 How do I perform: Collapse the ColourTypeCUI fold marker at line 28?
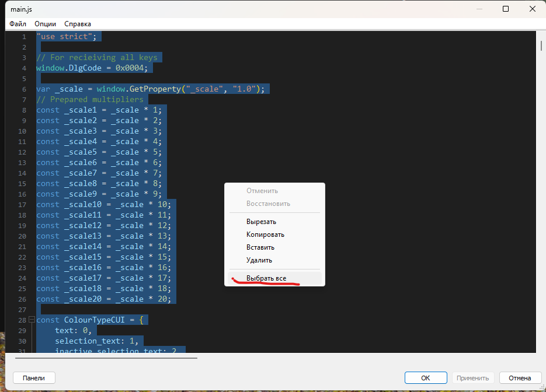coord(32,319)
